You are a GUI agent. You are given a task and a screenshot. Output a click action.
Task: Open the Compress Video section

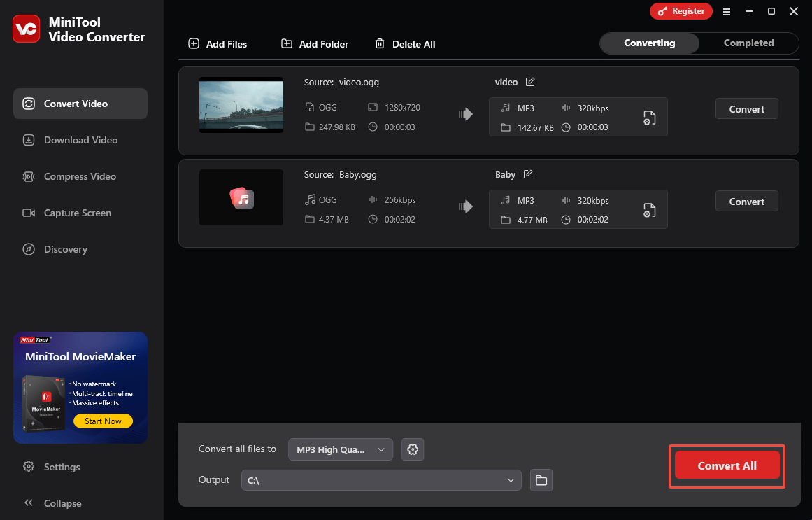(x=80, y=176)
